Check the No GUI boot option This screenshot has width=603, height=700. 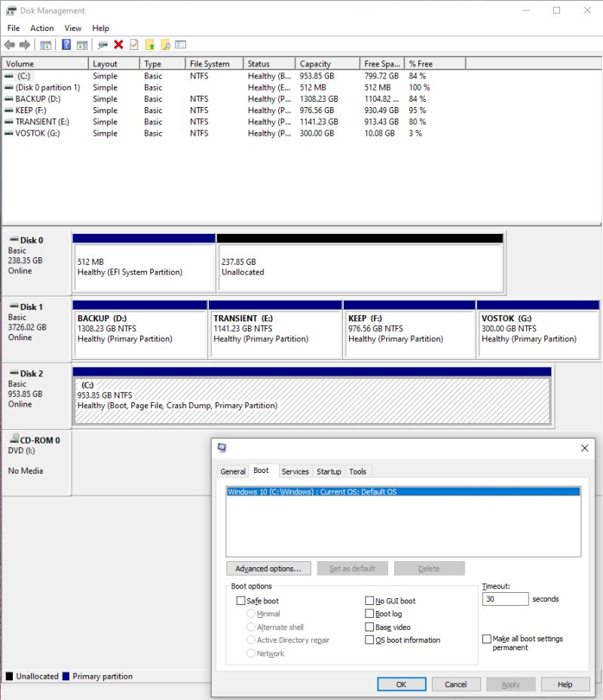pyautogui.click(x=369, y=601)
